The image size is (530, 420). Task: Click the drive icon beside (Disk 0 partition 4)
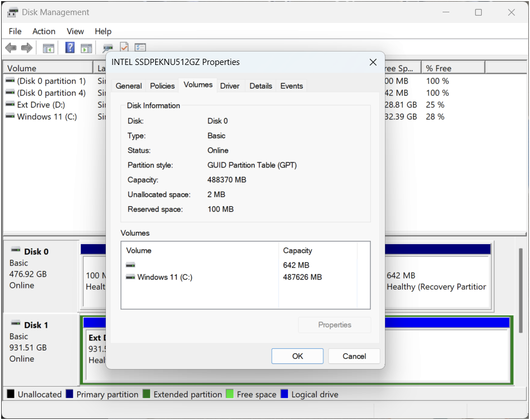coord(10,92)
